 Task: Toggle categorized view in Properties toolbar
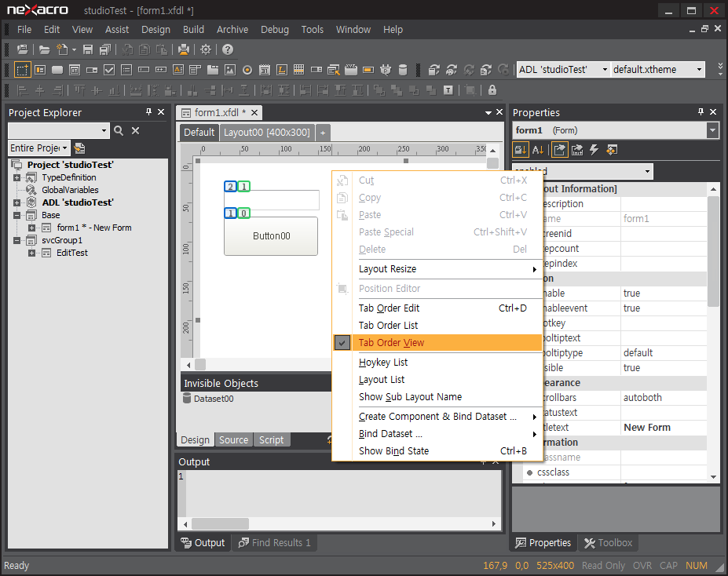[x=520, y=150]
